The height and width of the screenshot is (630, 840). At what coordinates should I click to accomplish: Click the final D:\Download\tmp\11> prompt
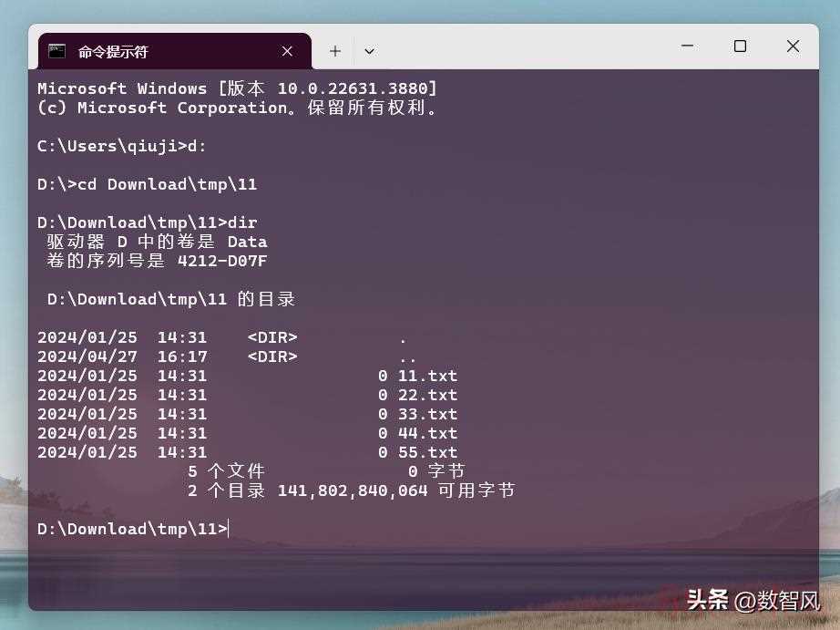point(133,529)
